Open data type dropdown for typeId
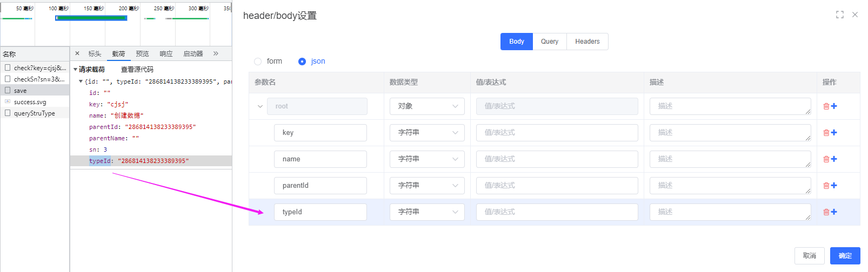This screenshot has width=868, height=272. coord(427,212)
